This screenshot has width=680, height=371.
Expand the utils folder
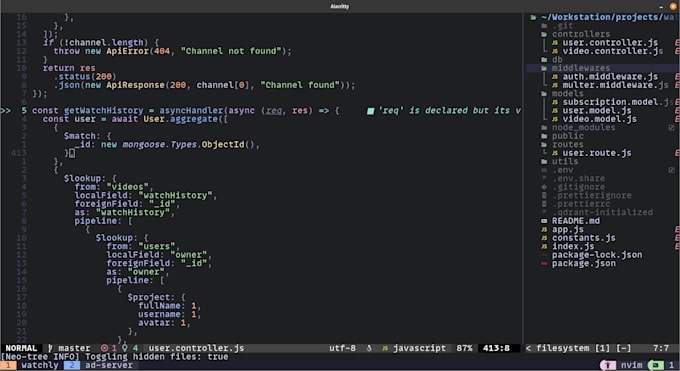pos(565,161)
